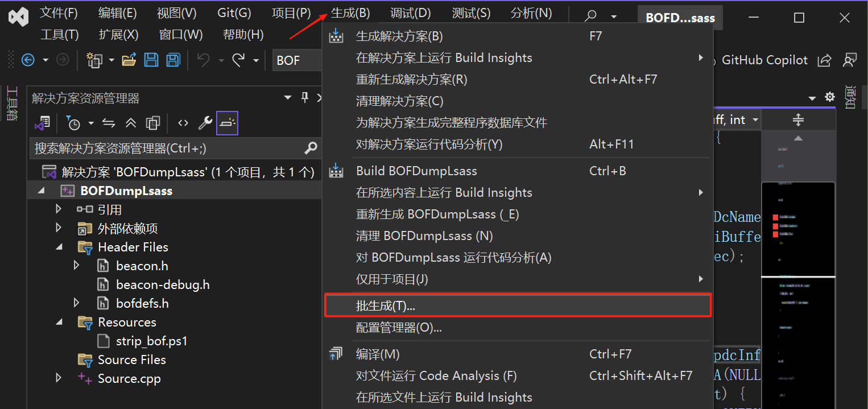
Task: Click the Navigate Backward arrow icon
Action: [x=28, y=60]
